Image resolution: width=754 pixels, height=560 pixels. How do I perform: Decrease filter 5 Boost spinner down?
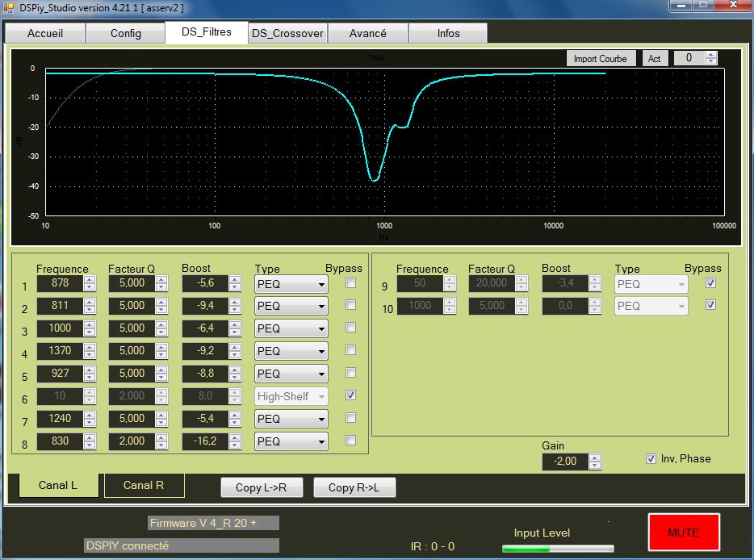(x=235, y=377)
